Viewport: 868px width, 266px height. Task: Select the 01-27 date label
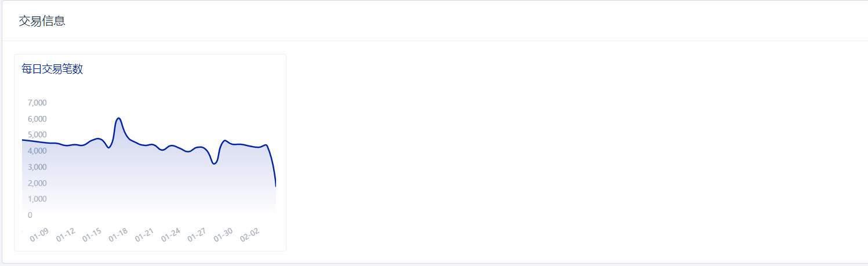coord(197,235)
